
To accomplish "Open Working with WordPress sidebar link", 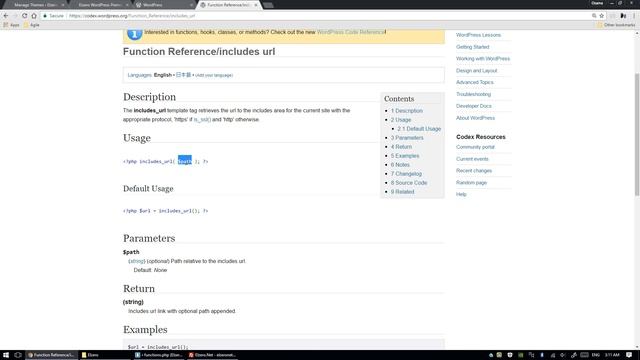I will tap(483, 59).
